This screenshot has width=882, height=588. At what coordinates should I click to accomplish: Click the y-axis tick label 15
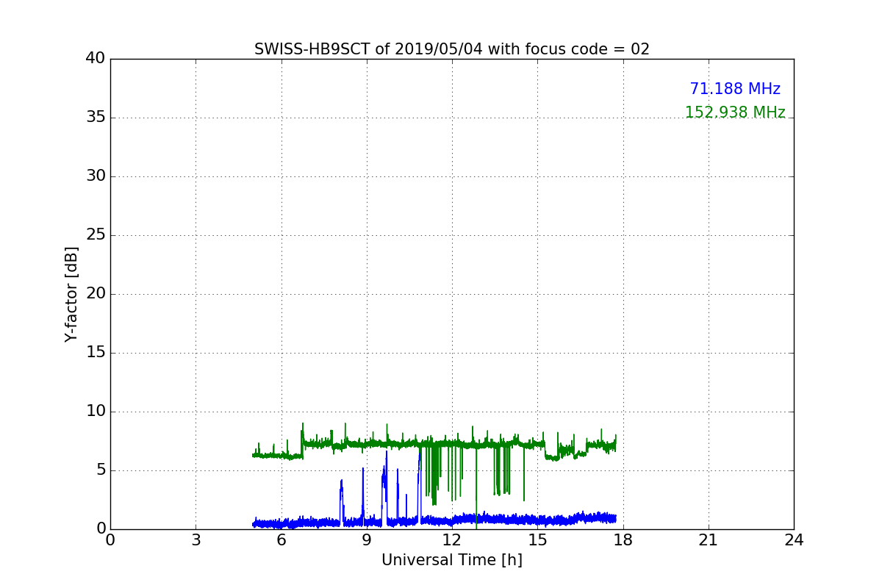(x=95, y=353)
